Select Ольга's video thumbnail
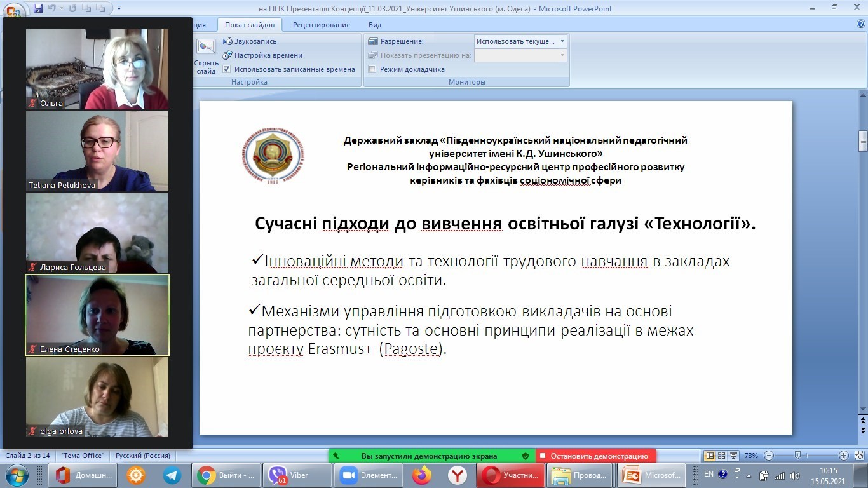Viewport: 868px width, 488px height. [x=97, y=69]
